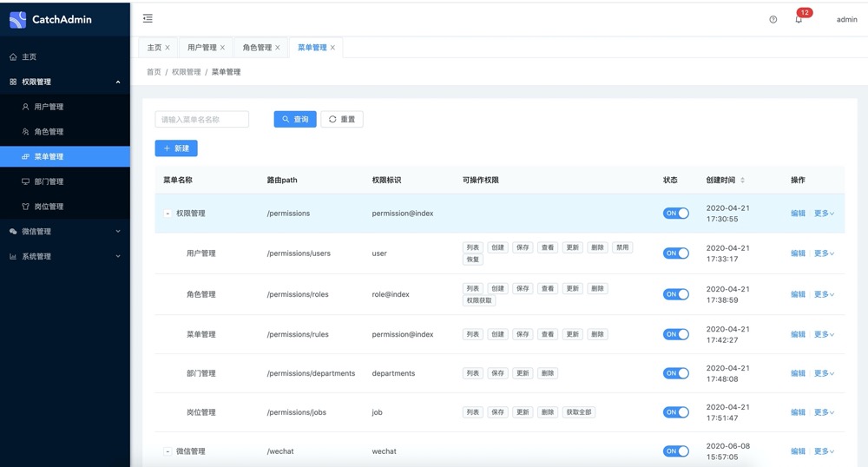The height and width of the screenshot is (467, 868).
Task: Toggle status switch for 岗位管理 row
Action: click(676, 412)
